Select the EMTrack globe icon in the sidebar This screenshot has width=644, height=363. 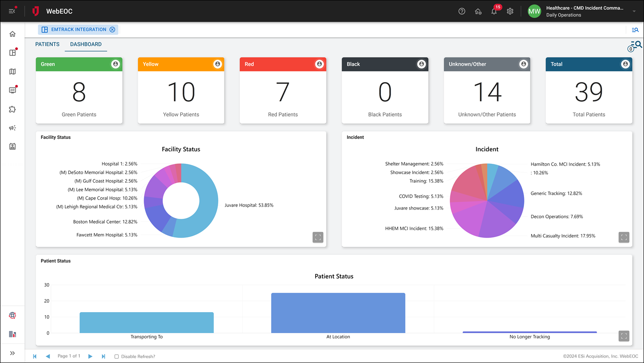tap(12, 315)
